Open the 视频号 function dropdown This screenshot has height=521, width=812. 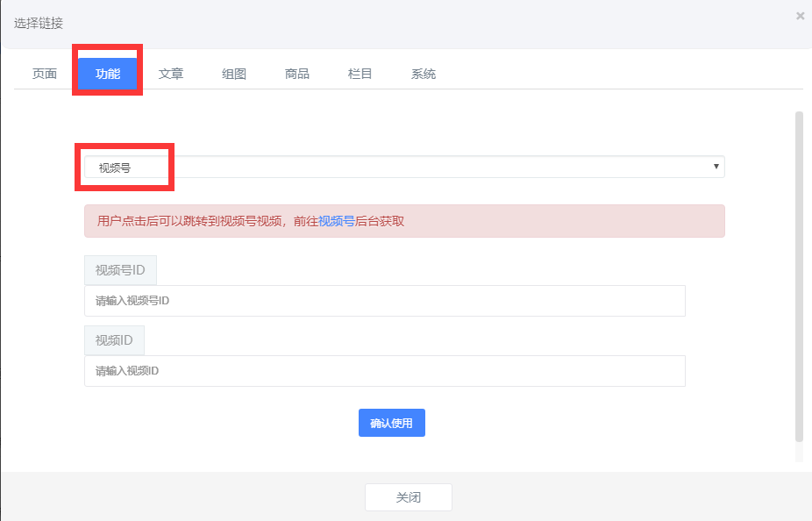click(x=403, y=167)
